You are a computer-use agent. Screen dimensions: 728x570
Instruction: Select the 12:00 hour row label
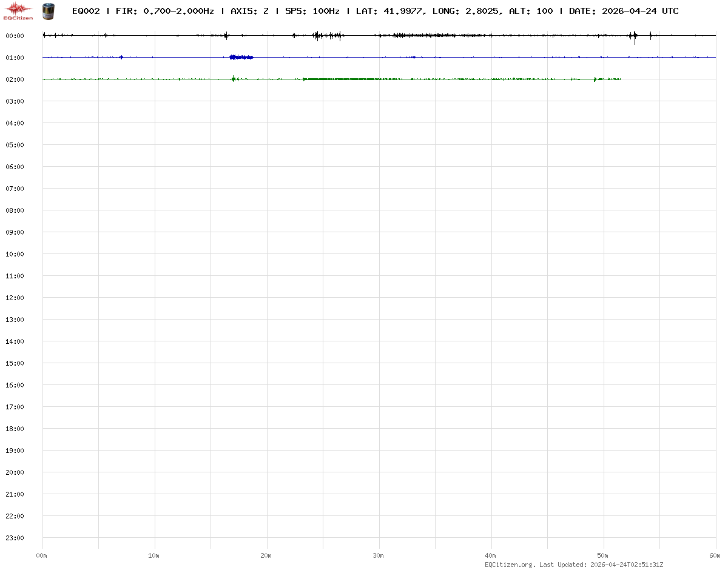coord(15,298)
